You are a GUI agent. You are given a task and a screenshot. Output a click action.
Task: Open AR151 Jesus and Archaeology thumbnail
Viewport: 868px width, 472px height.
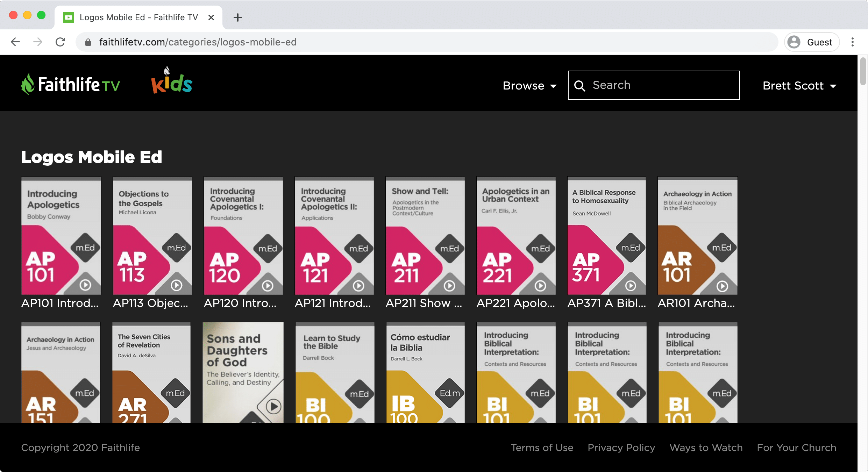point(61,372)
